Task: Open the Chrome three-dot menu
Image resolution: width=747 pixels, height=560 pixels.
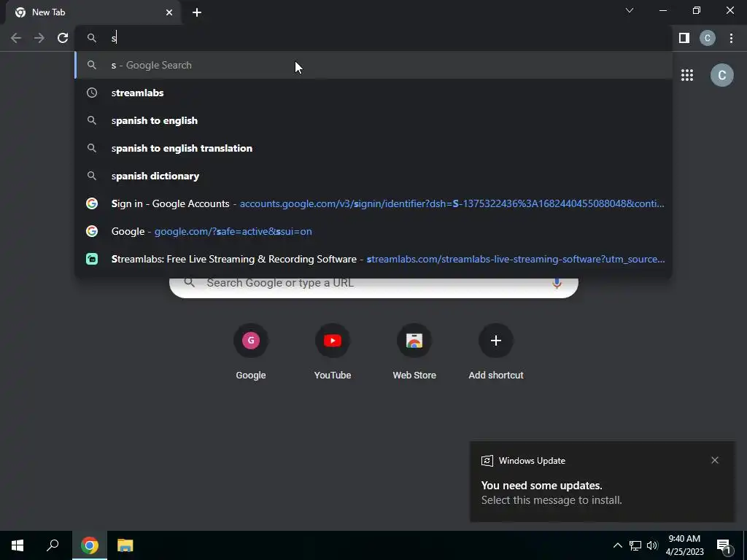Action: tap(731, 38)
